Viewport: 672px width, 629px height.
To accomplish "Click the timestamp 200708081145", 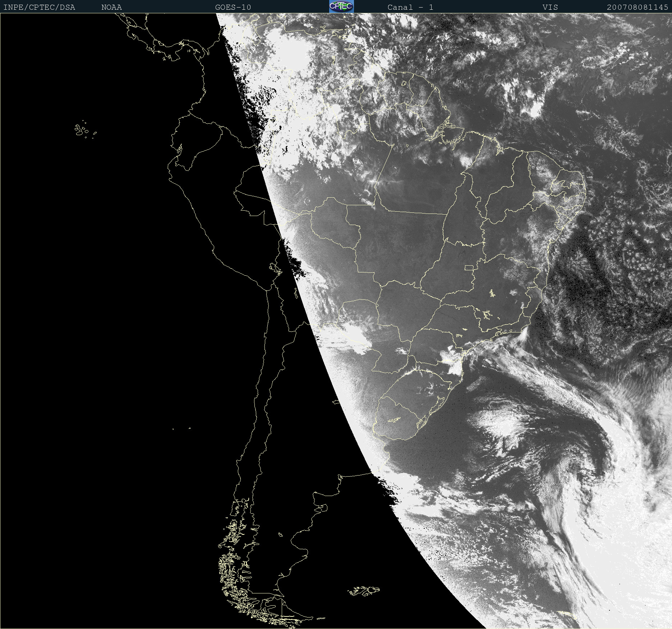I will [638, 7].
